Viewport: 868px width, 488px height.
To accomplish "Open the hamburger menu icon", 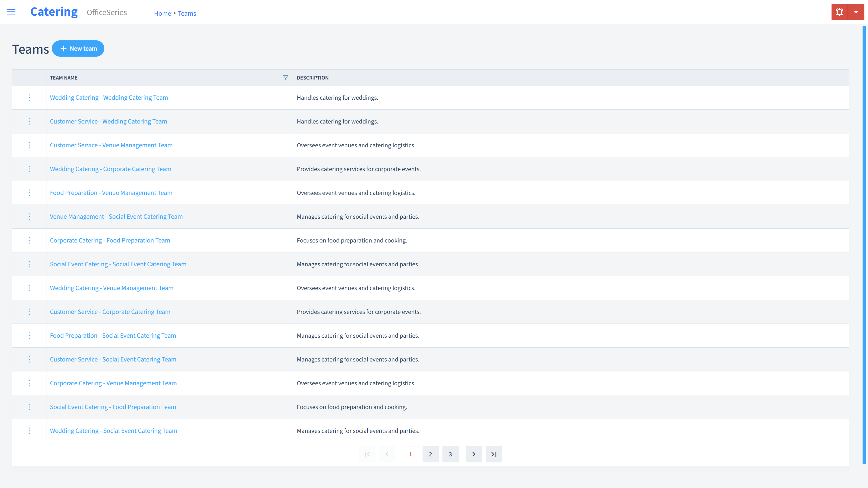I will click(11, 12).
